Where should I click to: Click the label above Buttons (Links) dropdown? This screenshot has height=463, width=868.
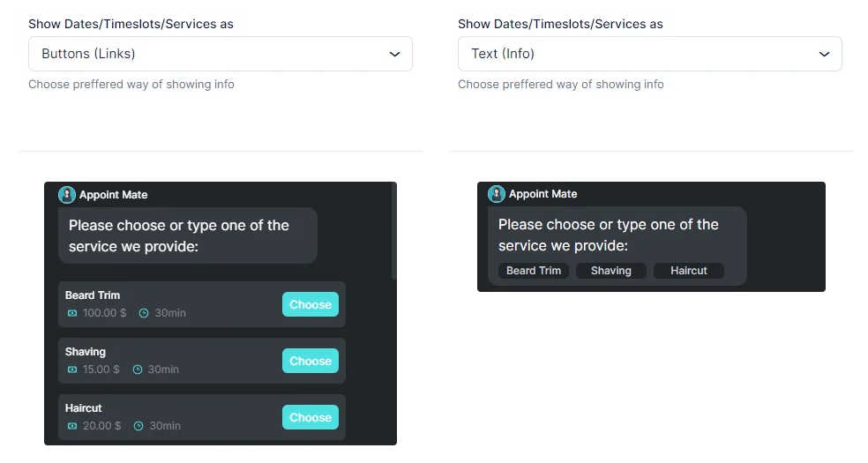coord(131,24)
